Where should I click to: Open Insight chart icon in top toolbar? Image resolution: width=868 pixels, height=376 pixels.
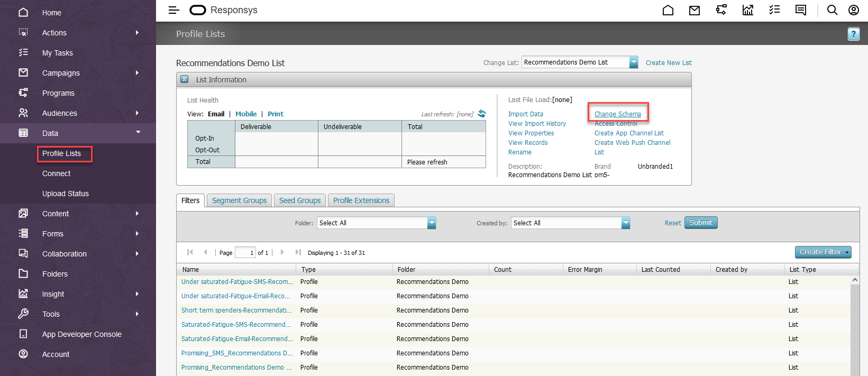tap(747, 10)
